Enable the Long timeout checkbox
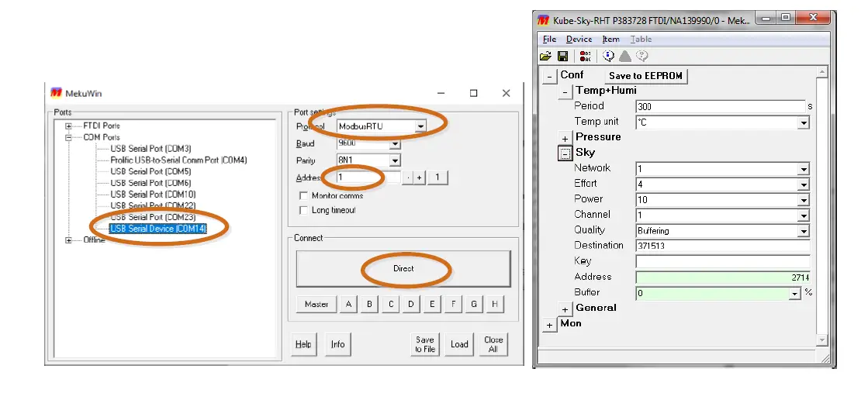This screenshot has height=393, width=868. (303, 210)
